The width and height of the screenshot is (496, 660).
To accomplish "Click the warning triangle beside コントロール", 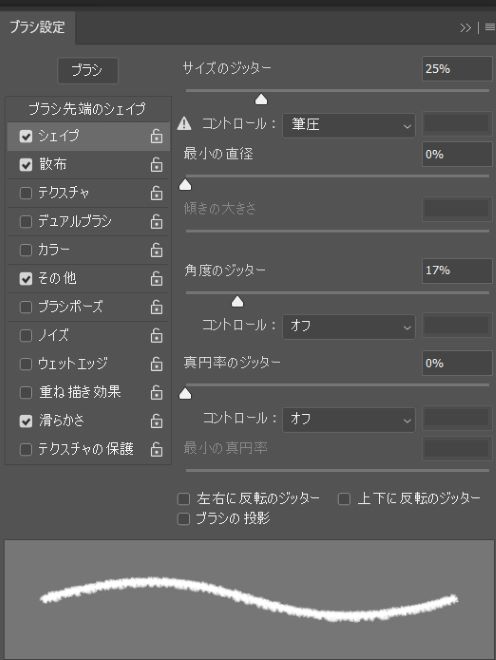I will tap(184, 124).
